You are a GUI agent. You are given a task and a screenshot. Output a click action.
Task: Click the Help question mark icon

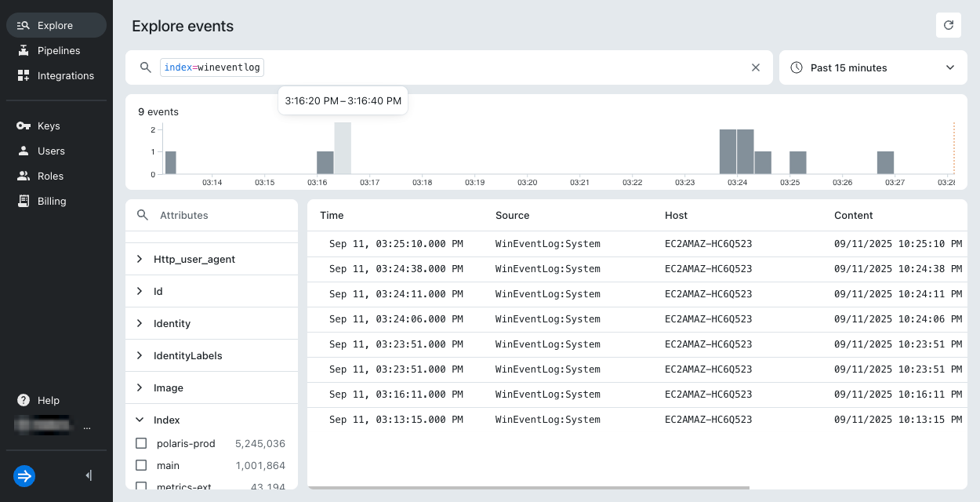coord(24,400)
